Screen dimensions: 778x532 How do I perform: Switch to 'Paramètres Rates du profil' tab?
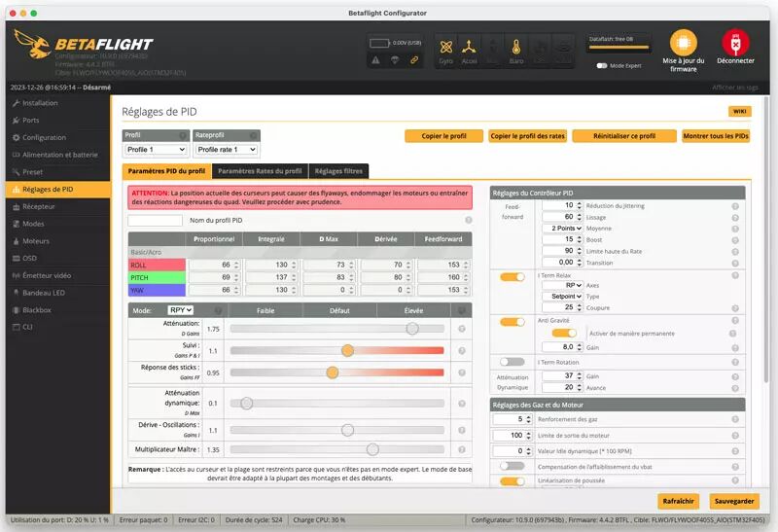260,171
